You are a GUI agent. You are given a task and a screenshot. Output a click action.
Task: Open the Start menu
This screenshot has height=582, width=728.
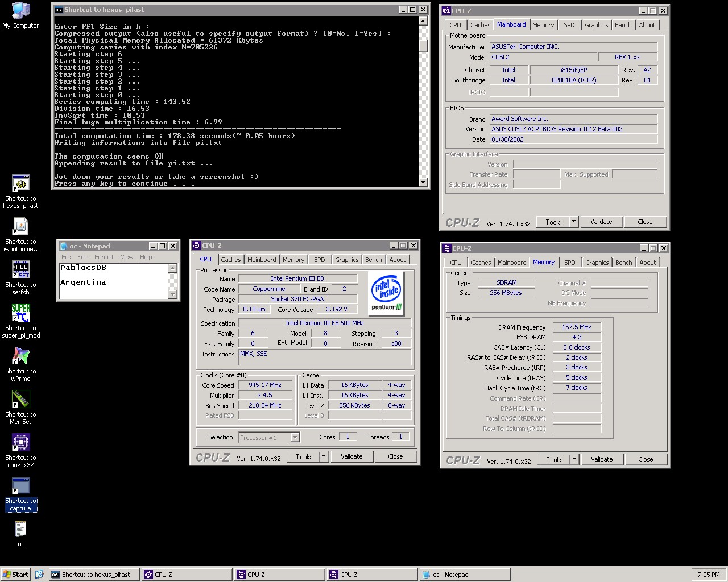(16, 575)
